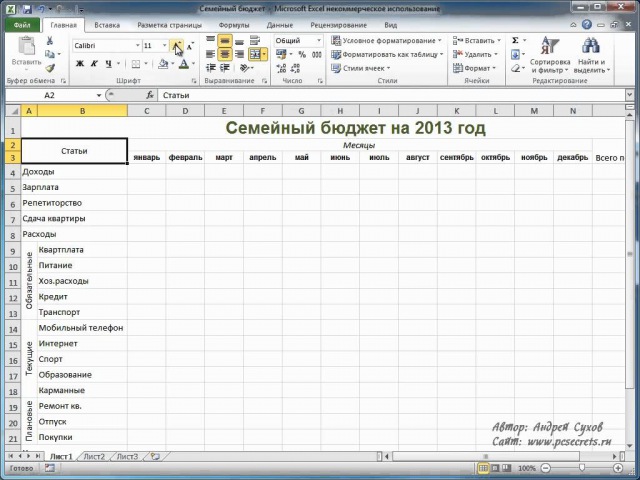Apply the thousands separator 000 icon

click(x=317, y=54)
